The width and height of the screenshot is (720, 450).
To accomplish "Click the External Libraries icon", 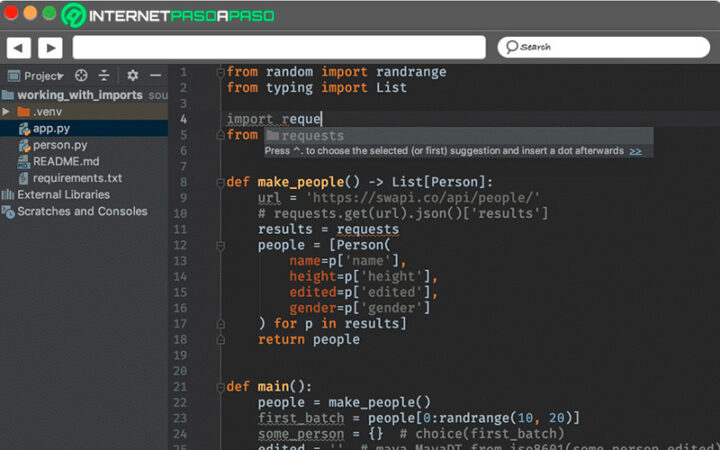I will [9, 195].
